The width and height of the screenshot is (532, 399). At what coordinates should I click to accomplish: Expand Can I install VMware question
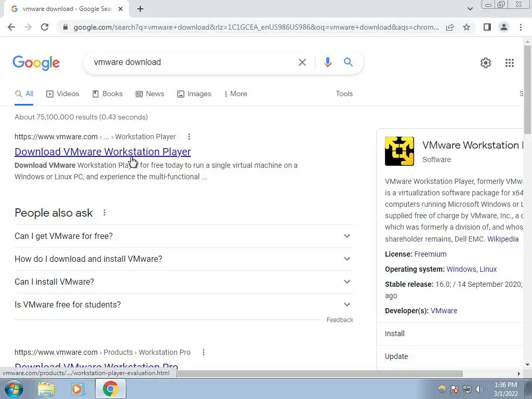coord(184,282)
